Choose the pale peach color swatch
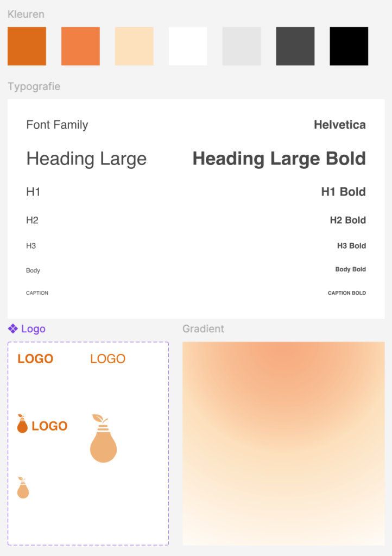 (134, 46)
